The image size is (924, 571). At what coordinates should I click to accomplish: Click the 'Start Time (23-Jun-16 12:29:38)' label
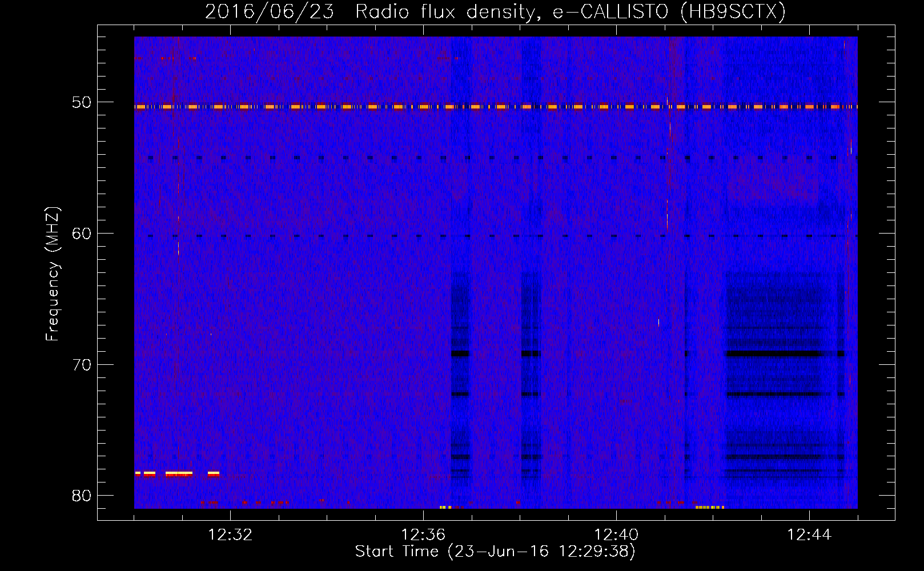pyautogui.click(x=495, y=552)
